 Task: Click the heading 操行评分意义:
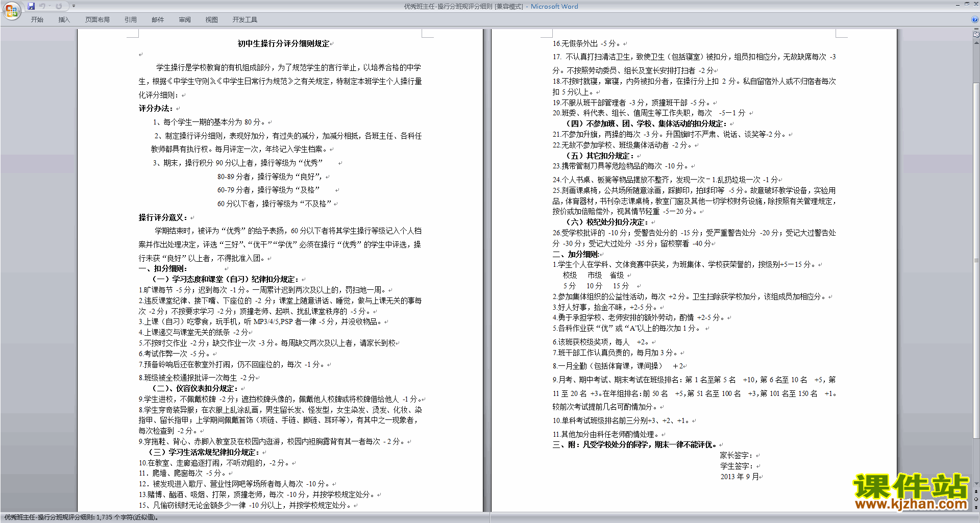tap(164, 218)
